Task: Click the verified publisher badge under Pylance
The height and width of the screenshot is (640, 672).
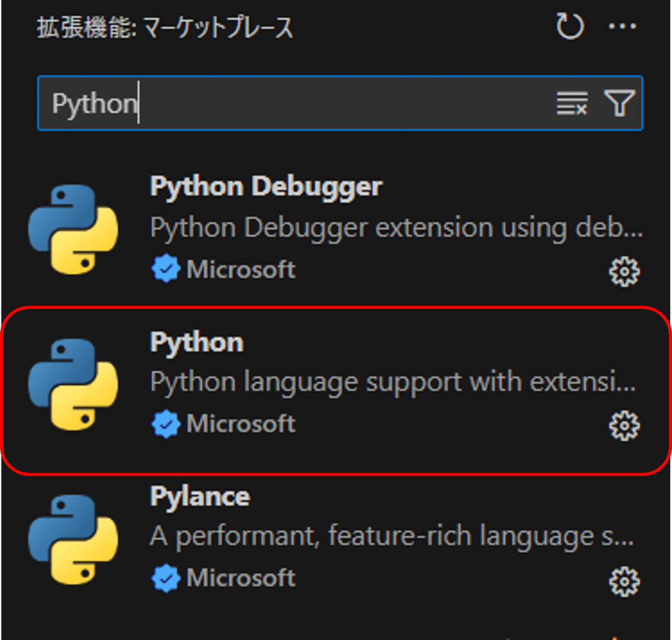Action: pyautogui.click(x=165, y=578)
